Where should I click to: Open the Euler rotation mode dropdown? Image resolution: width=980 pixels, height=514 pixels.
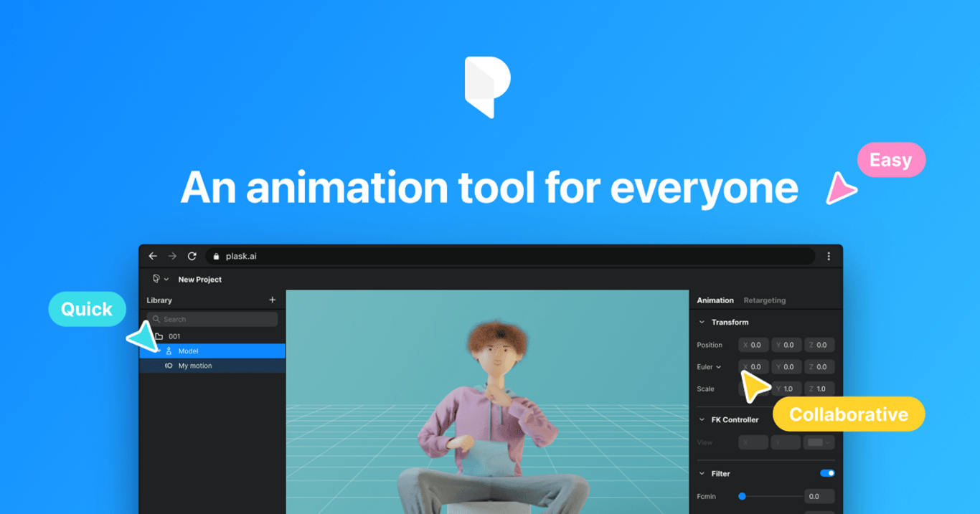(x=718, y=367)
